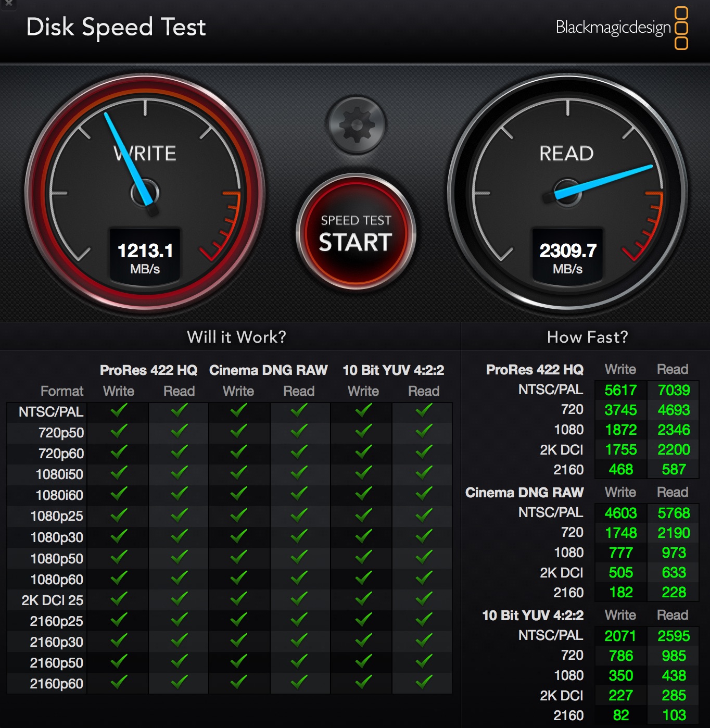
Task: Open settings with the gear button
Action: click(357, 125)
